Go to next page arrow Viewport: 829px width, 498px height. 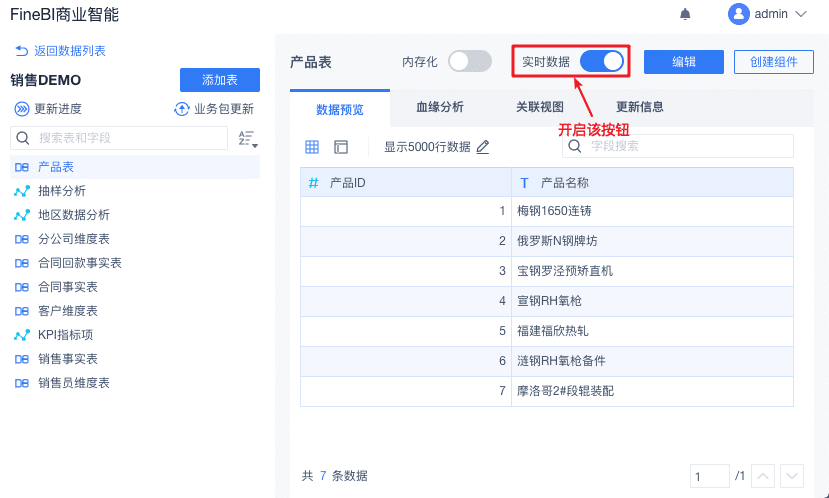pos(792,476)
